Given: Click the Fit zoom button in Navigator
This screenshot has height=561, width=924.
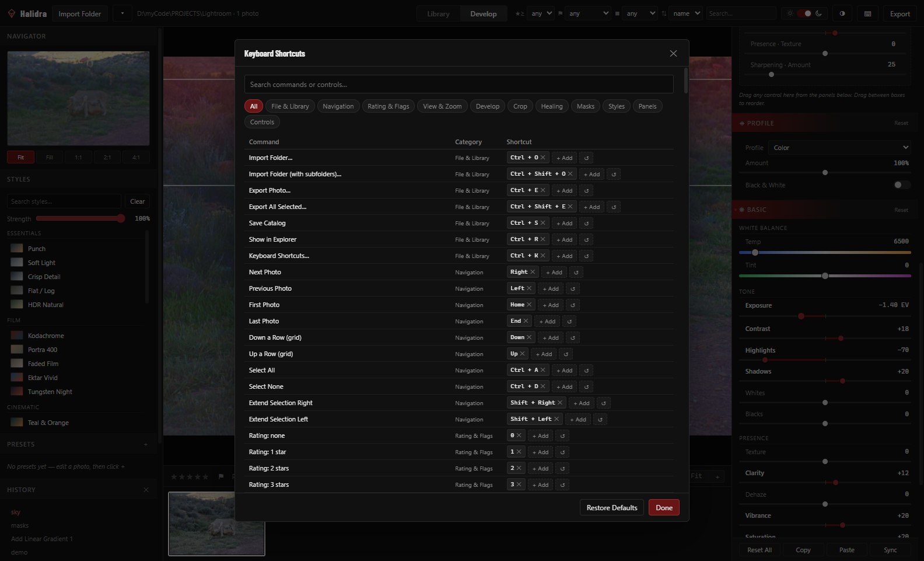Looking at the screenshot, I should [x=20, y=157].
